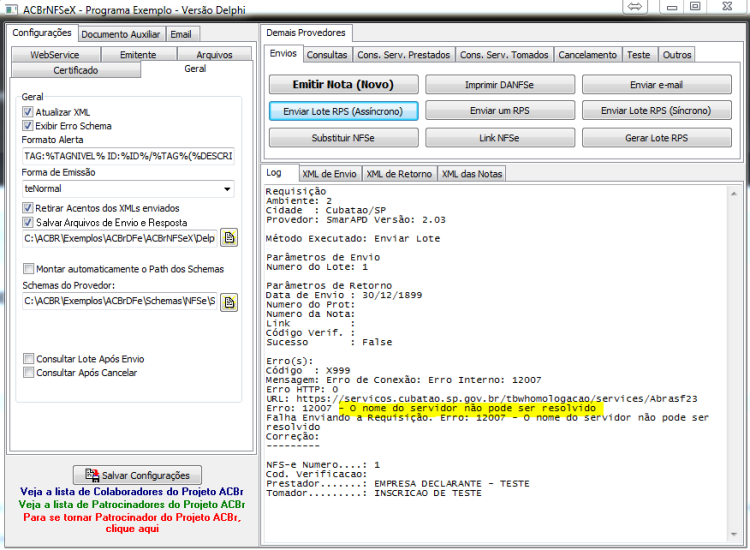
Task: Open Cons. Serv. Prestados tab
Action: tap(404, 55)
